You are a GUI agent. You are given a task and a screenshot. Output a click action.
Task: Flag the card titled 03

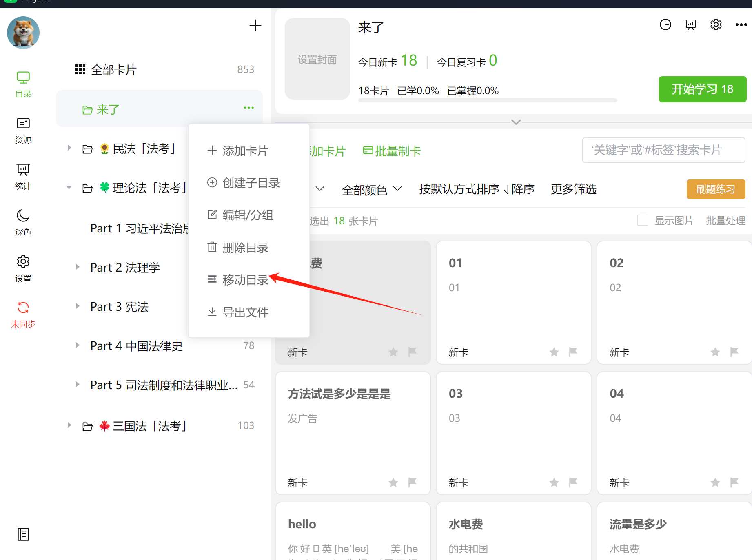coord(573,483)
